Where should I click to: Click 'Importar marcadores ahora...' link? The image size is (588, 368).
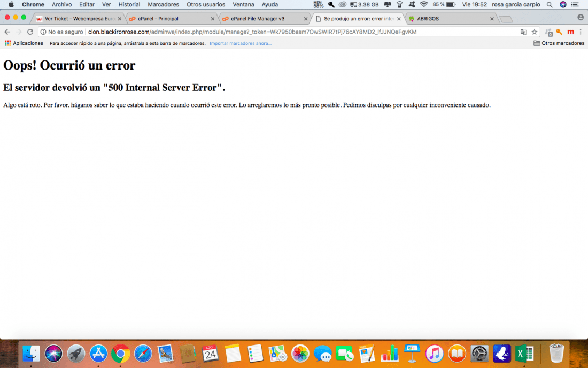coord(241,43)
